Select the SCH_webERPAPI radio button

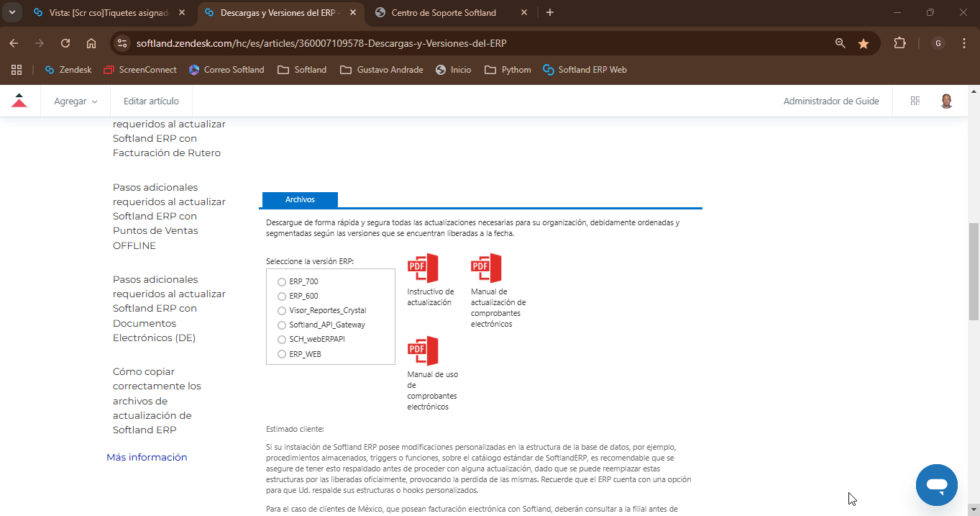pyautogui.click(x=282, y=339)
